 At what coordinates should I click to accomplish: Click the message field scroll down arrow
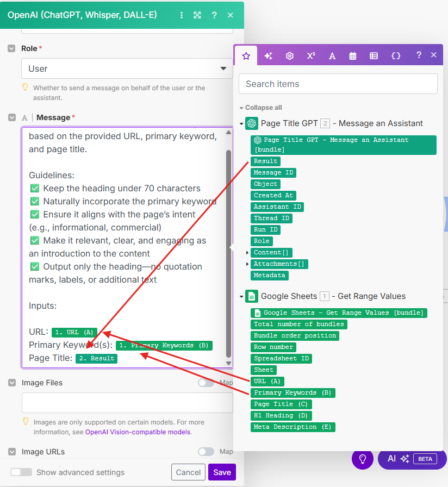click(229, 363)
